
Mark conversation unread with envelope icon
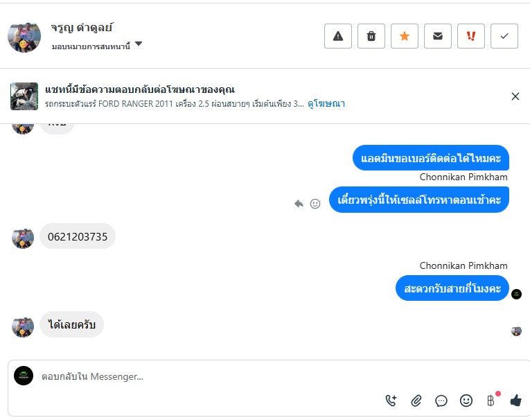coord(438,36)
